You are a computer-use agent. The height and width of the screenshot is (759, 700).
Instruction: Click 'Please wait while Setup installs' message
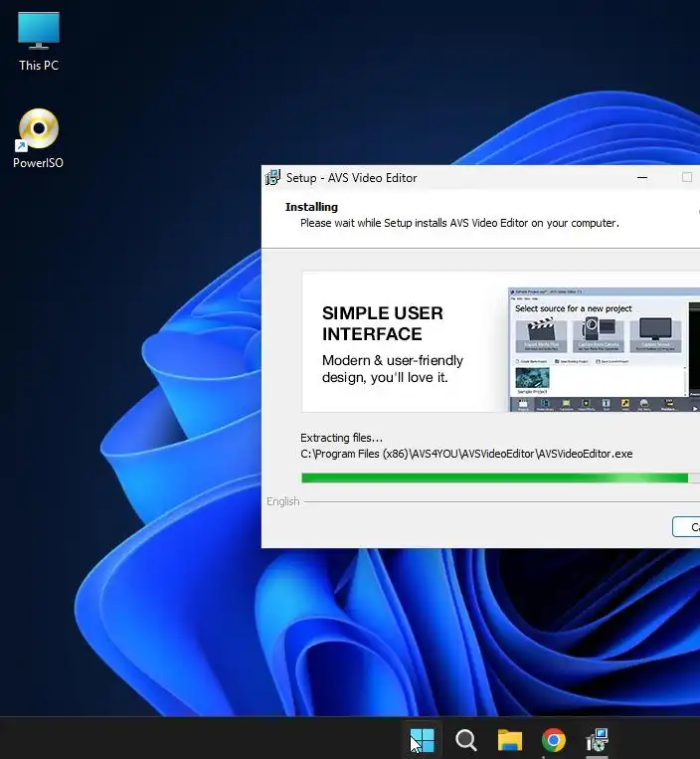[x=459, y=223]
